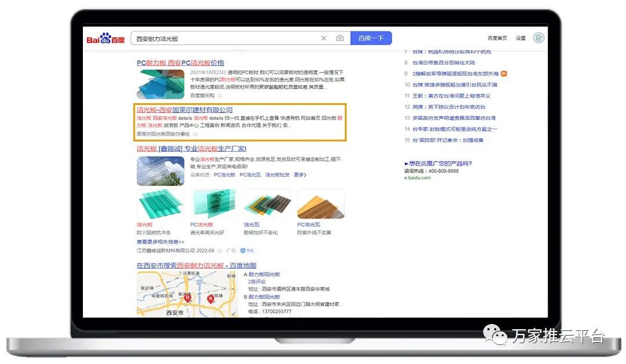This screenshot has height=364, width=626.
Task: Click map marker B on the Xi'an map
Action: click(187, 297)
